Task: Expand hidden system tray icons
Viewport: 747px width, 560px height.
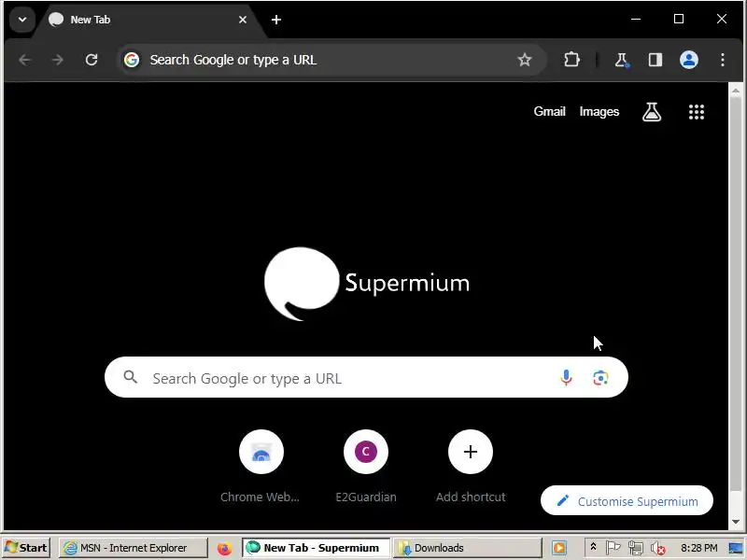Action: click(x=593, y=548)
